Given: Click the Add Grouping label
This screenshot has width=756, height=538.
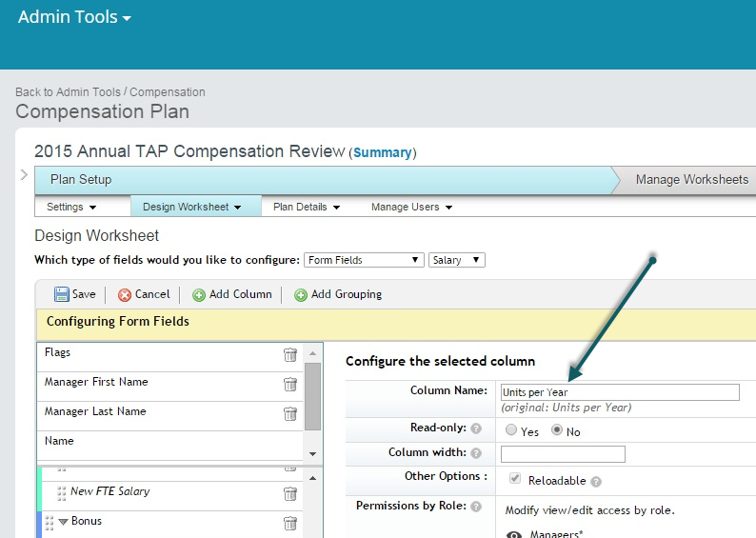Looking at the screenshot, I should [x=347, y=294].
